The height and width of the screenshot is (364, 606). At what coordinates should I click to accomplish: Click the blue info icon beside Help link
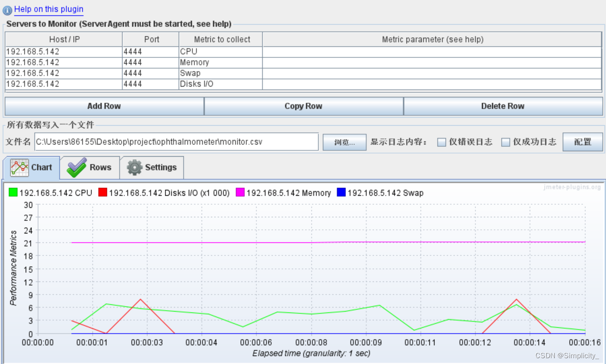(7, 9)
